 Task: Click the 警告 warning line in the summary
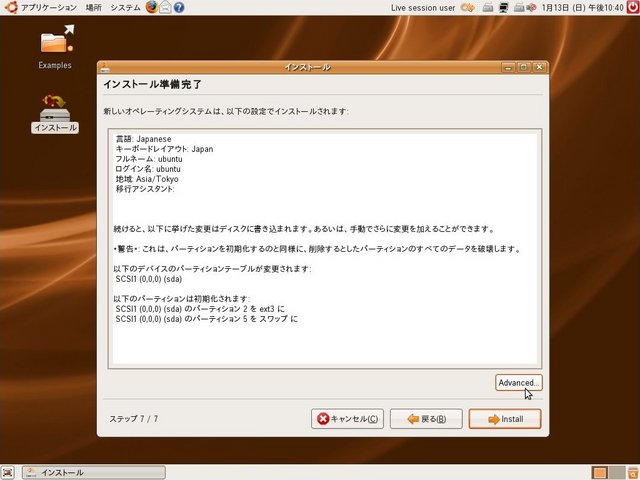(317, 249)
